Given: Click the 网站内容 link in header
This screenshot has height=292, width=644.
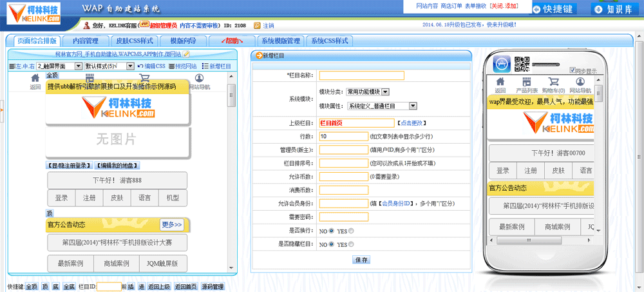Looking at the screenshot, I should (x=427, y=6).
